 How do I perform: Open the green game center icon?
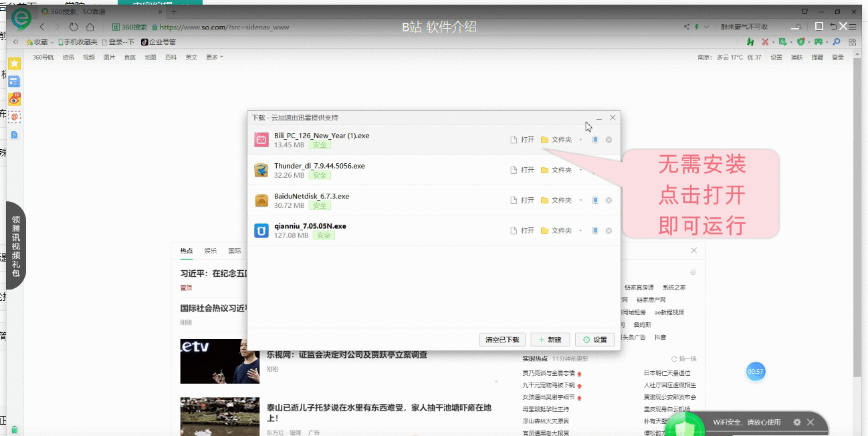point(819,41)
